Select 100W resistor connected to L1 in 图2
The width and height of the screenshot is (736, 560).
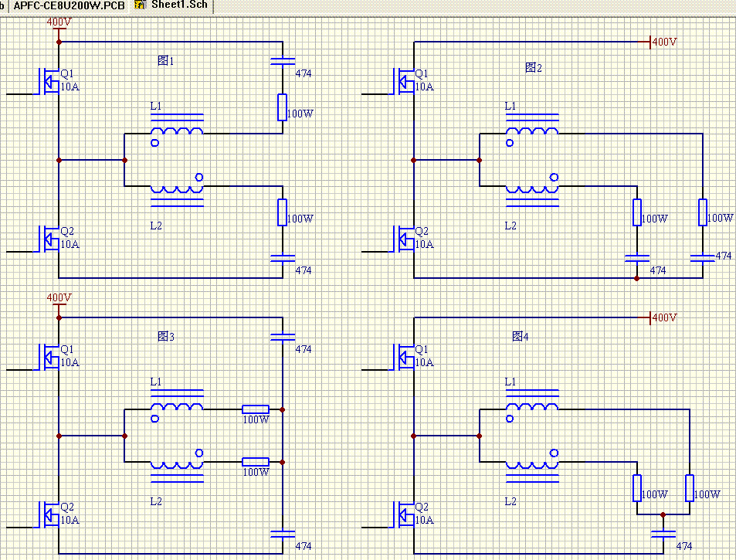click(x=703, y=212)
